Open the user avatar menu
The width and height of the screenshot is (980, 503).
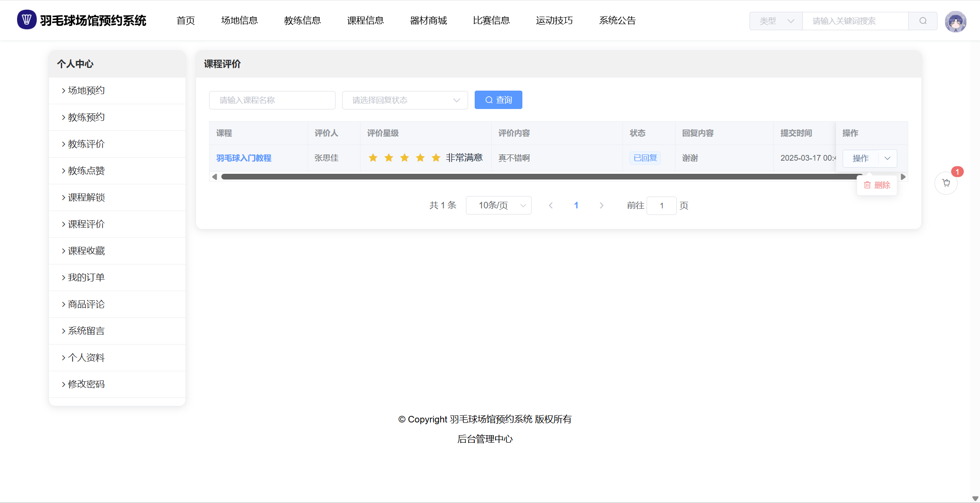(955, 21)
